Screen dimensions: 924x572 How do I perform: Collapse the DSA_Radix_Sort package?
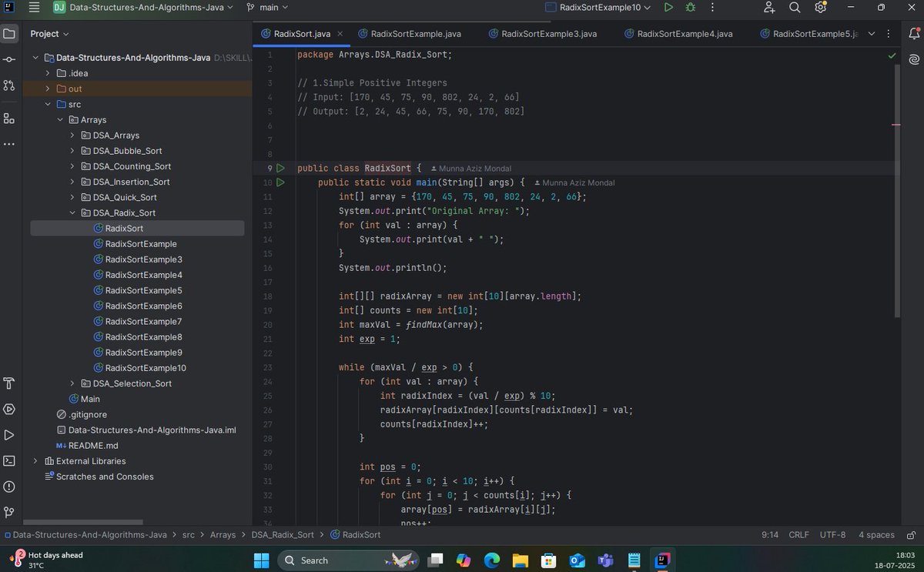tap(72, 212)
